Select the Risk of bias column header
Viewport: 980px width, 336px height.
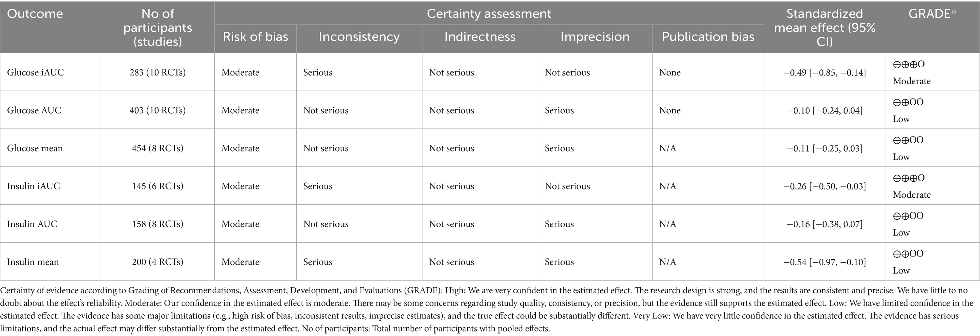point(255,37)
